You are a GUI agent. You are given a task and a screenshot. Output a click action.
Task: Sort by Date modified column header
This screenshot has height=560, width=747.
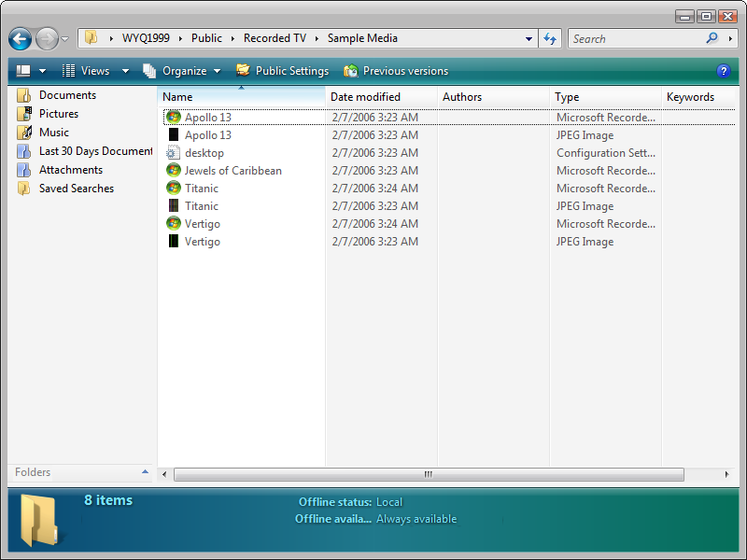tap(365, 97)
